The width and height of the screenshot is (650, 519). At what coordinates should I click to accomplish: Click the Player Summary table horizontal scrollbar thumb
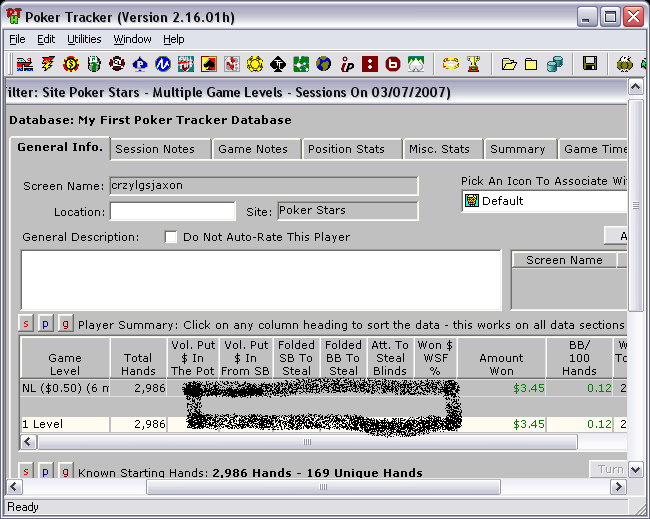[x=307, y=442]
